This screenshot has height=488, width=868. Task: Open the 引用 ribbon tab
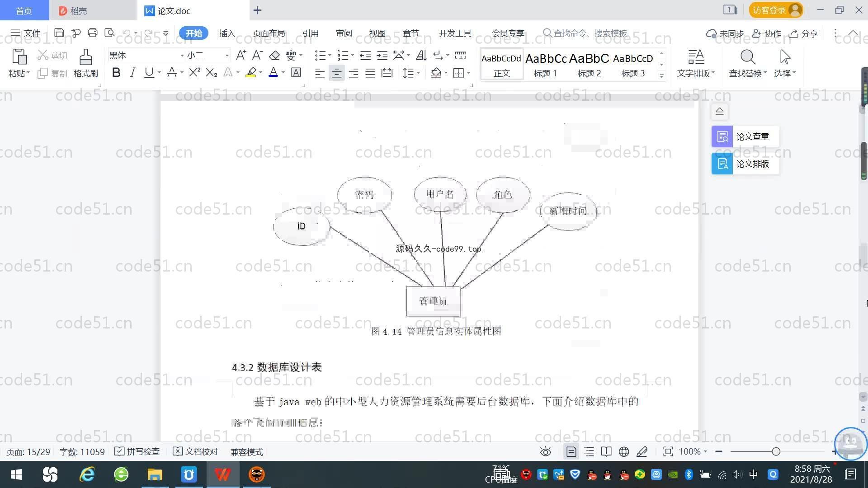[310, 33]
